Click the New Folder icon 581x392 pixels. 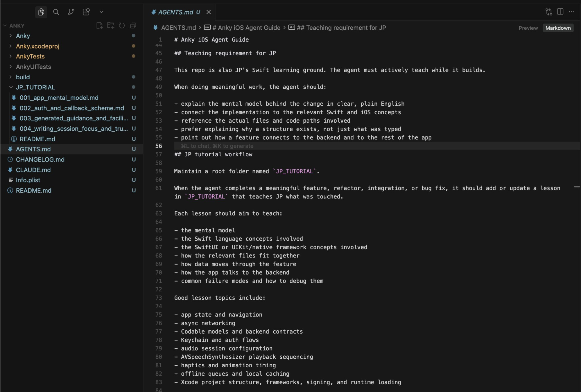(111, 26)
